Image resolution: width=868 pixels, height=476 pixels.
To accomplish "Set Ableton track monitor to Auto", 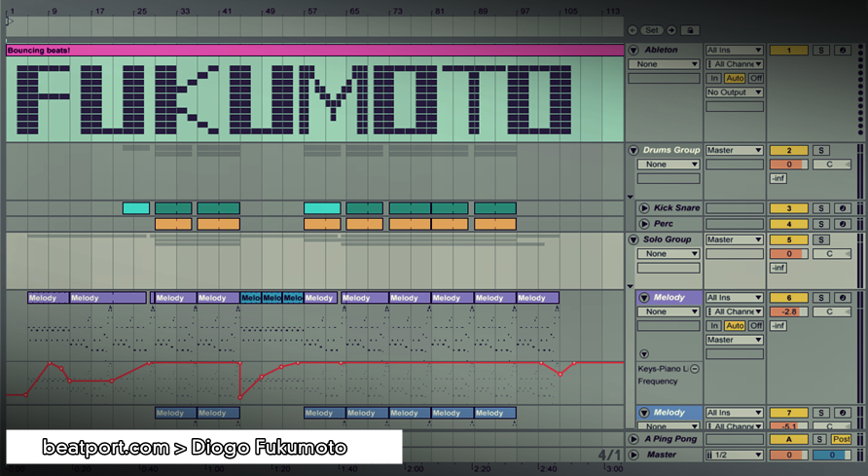I will (735, 79).
